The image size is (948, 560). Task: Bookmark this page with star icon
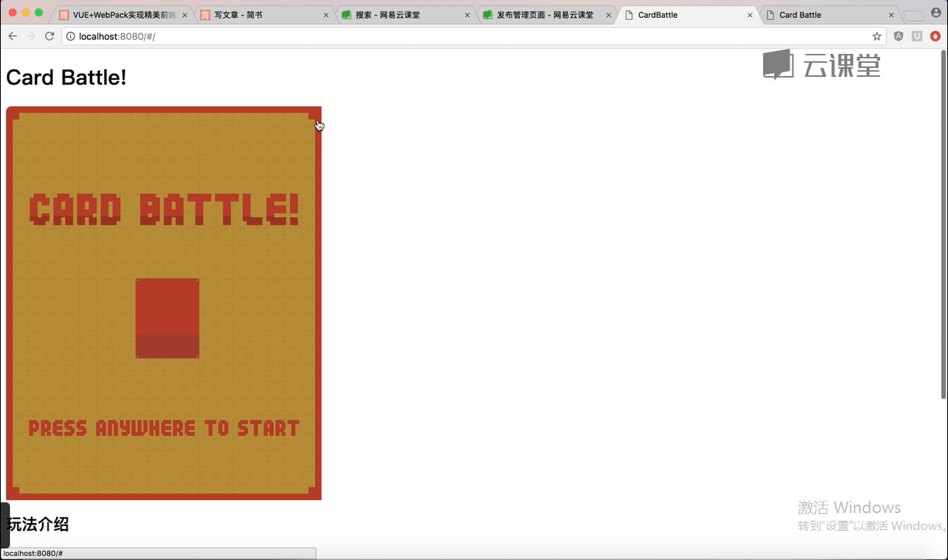[876, 36]
